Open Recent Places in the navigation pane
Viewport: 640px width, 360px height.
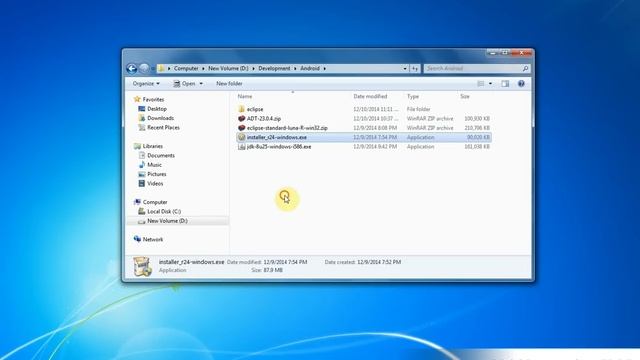pyautogui.click(x=163, y=128)
